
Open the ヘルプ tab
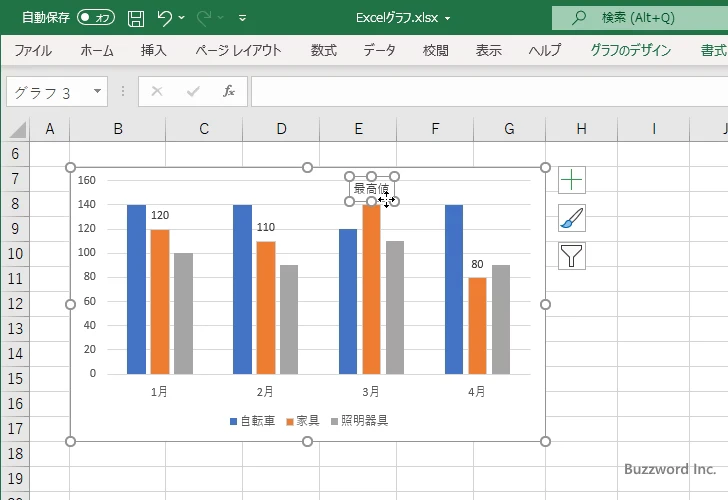point(545,50)
